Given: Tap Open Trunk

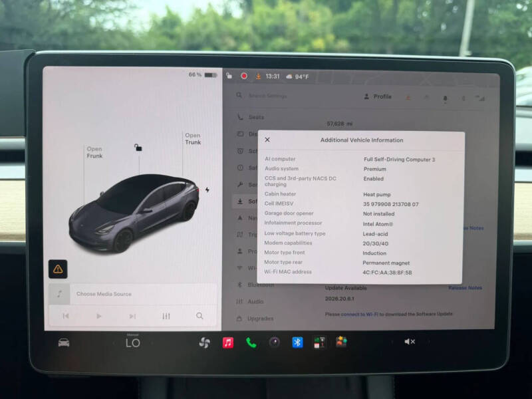Looking at the screenshot, I should [193, 139].
